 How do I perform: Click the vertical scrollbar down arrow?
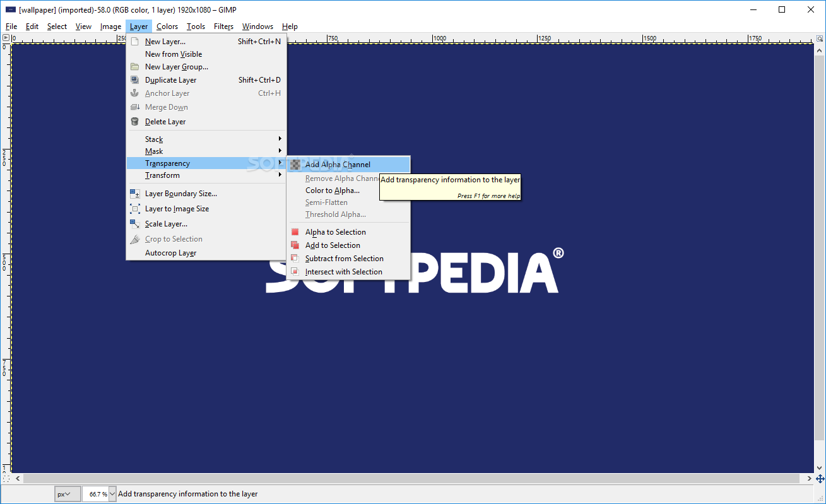coord(820,468)
